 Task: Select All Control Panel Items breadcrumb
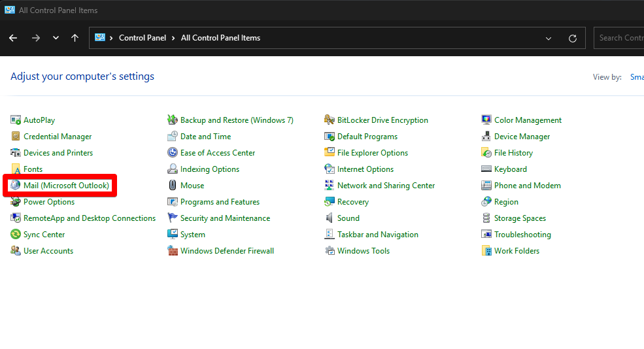(x=220, y=38)
